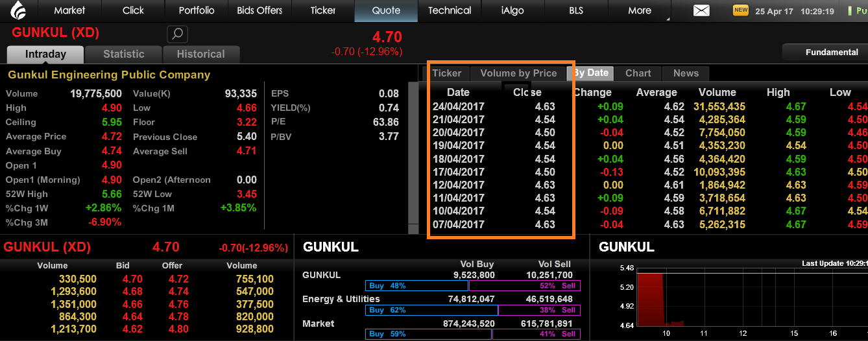The image size is (868, 341).
Task: Click offer volume 928,800
Action: pos(254,329)
